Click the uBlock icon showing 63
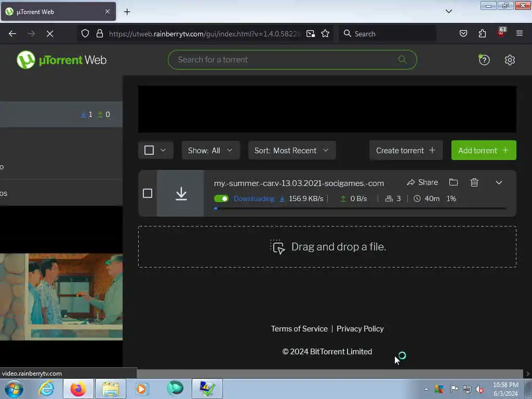Viewport: 532px width, 399px height. click(501, 33)
